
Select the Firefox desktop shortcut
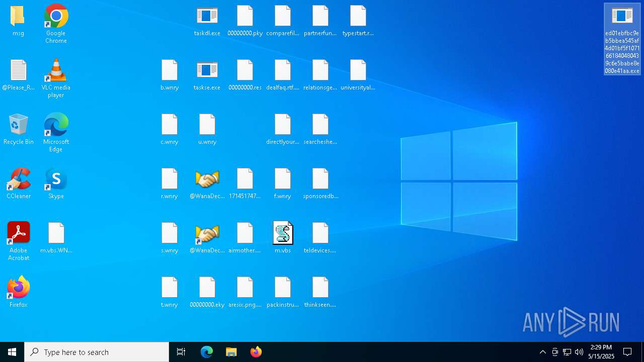point(18,293)
